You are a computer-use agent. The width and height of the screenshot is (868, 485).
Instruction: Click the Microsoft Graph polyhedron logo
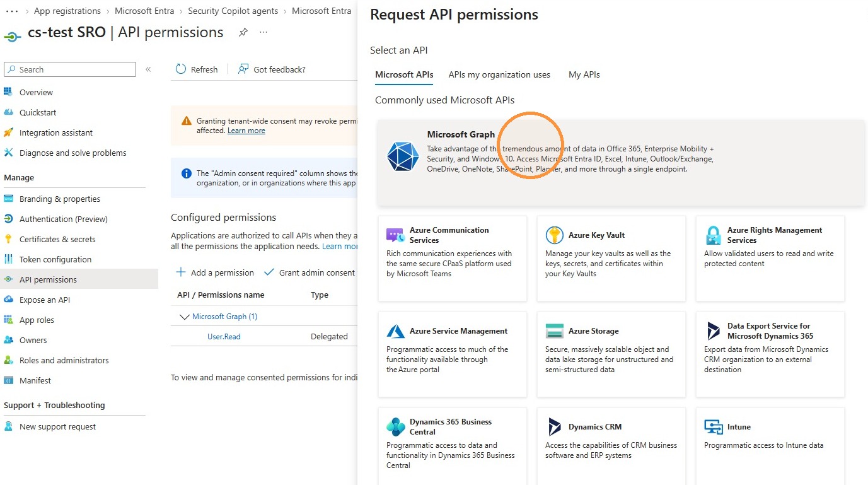(403, 157)
